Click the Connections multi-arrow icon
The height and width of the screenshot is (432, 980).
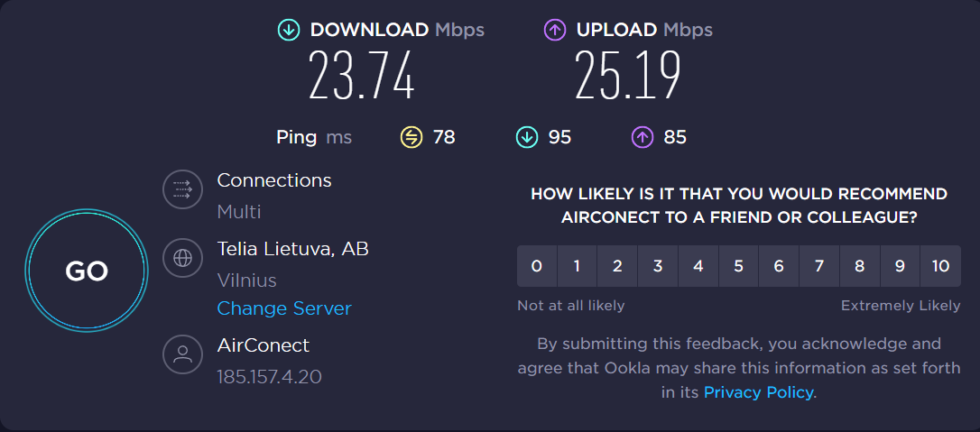click(x=182, y=188)
